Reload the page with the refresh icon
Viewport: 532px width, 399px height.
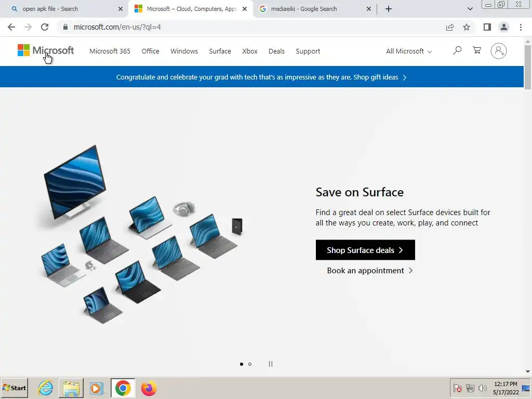[x=45, y=27]
